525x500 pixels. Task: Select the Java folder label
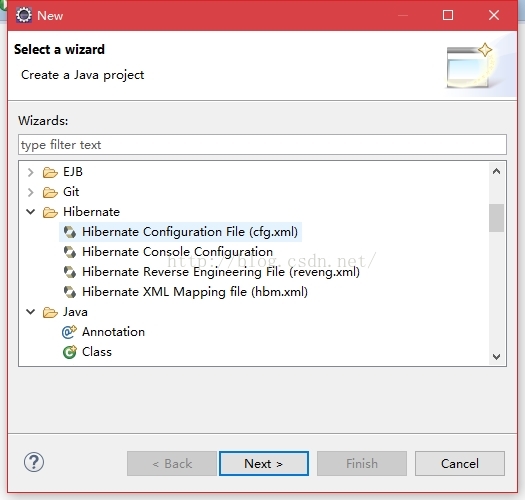tap(75, 312)
